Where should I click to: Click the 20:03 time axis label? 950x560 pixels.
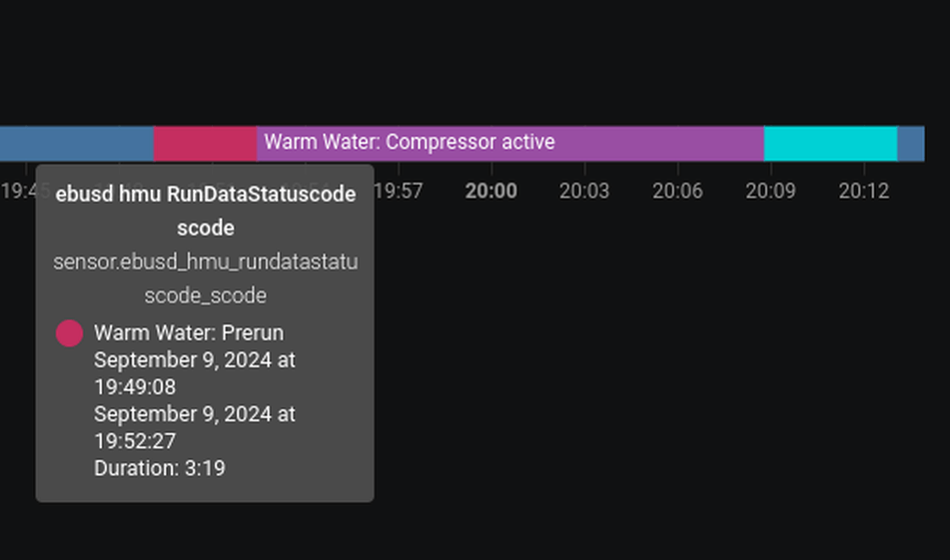coord(584,191)
